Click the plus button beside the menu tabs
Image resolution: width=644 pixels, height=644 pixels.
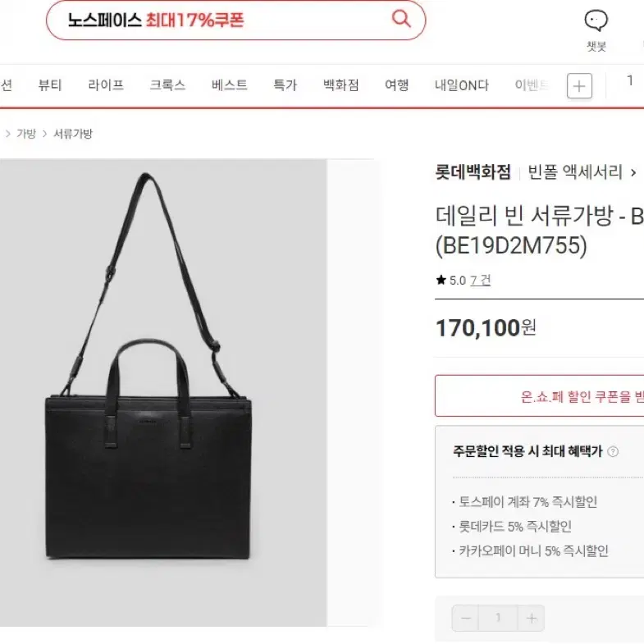(x=579, y=86)
